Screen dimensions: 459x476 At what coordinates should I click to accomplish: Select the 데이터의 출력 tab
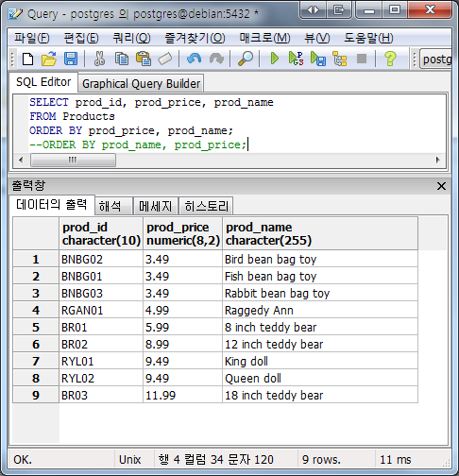pos(51,205)
